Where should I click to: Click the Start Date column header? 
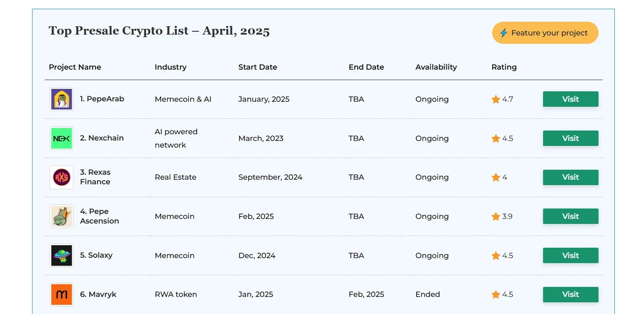tap(257, 67)
